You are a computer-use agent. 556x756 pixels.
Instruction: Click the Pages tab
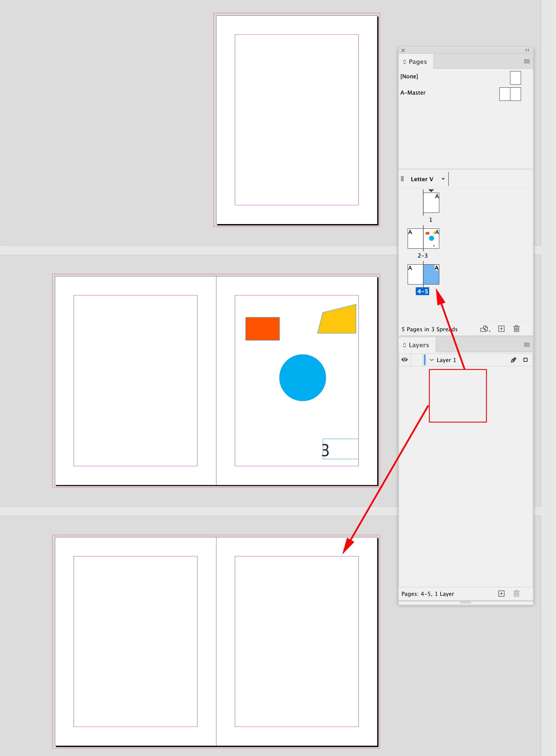[x=417, y=62]
